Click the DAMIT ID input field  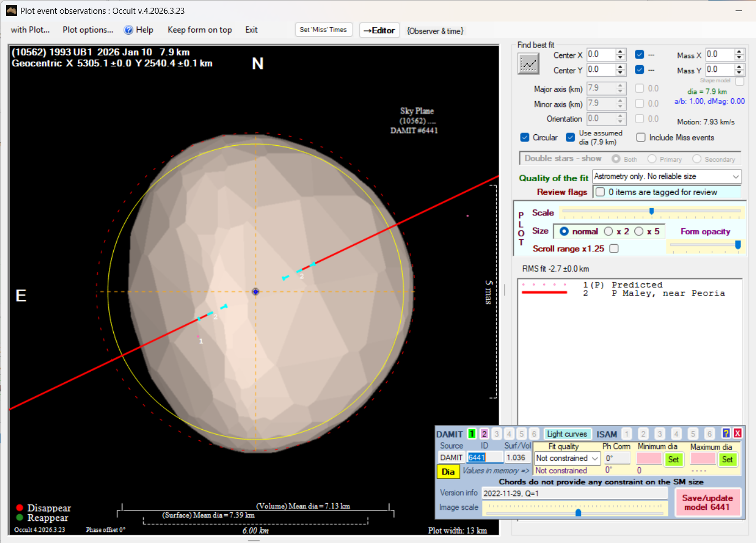coord(485,457)
